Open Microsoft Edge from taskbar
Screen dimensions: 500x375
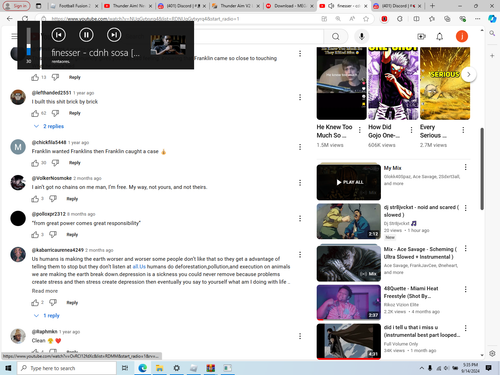coord(143,368)
